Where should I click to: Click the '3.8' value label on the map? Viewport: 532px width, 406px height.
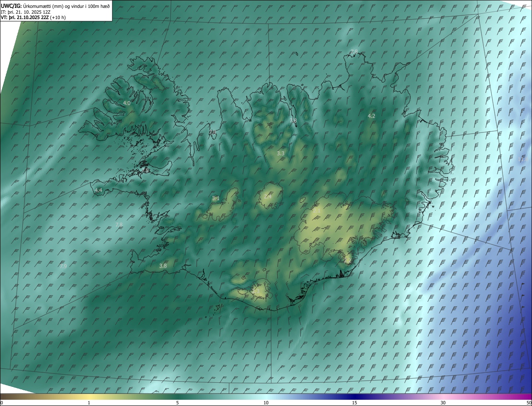coord(163,266)
